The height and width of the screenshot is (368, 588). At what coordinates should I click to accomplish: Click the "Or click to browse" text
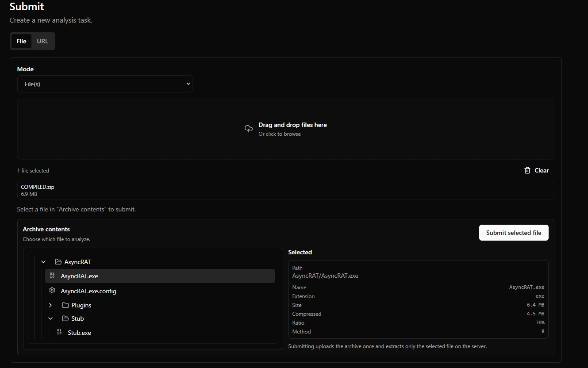(280, 134)
